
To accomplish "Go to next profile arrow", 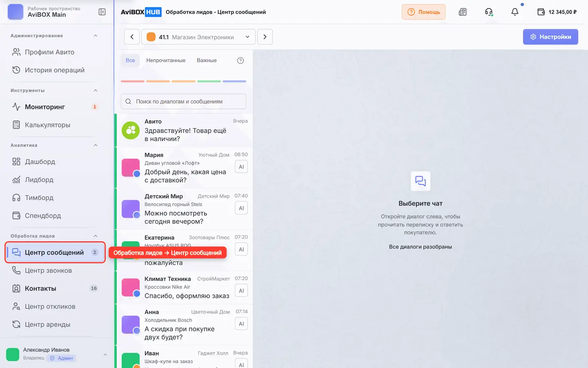I will 265,37.
